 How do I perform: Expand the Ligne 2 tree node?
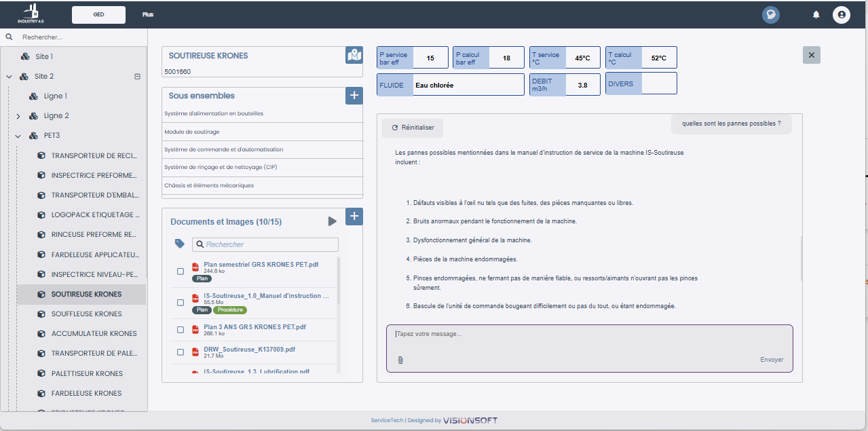point(18,116)
